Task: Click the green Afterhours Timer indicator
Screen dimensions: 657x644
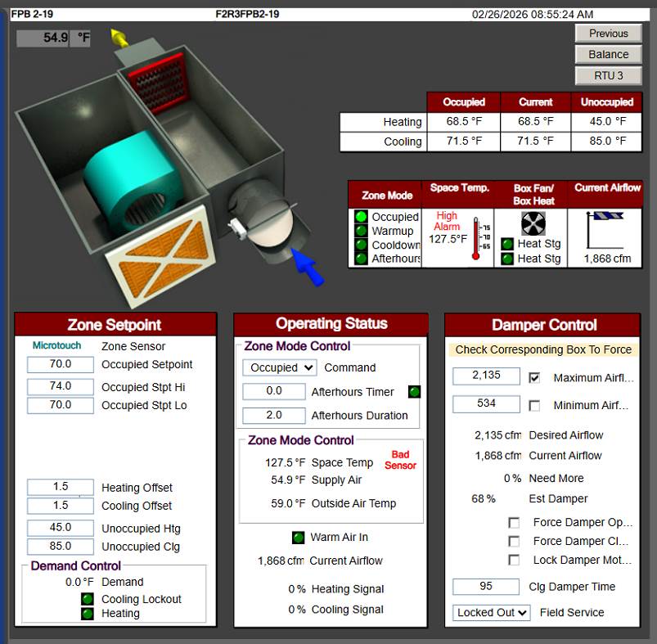Action: point(414,391)
